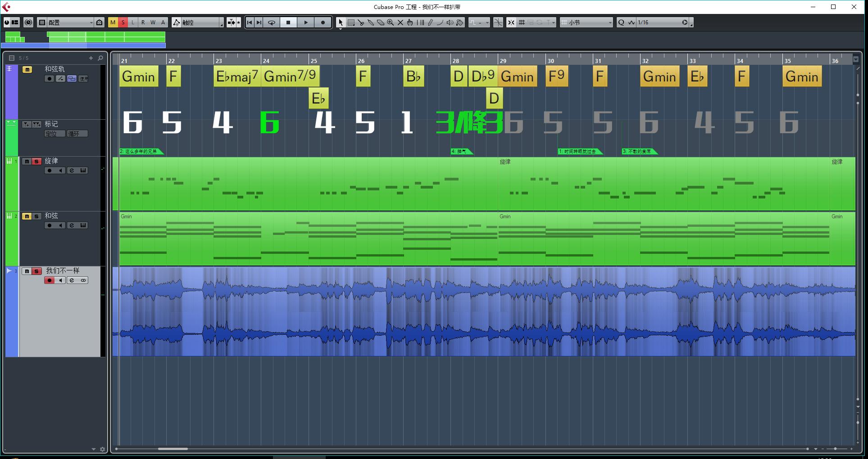The height and width of the screenshot is (459, 868).
Task: Click the horizontal scrollbar thumb
Action: pos(173,449)
